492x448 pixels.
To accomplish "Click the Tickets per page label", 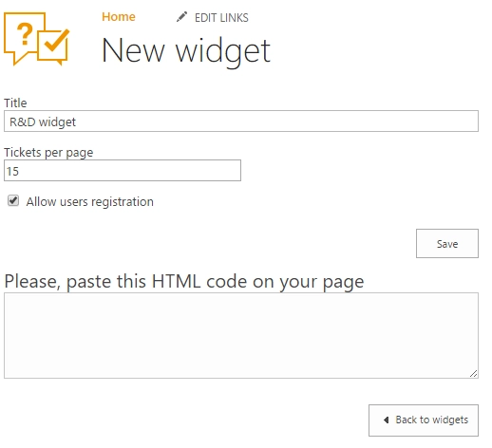I will 48,153.
